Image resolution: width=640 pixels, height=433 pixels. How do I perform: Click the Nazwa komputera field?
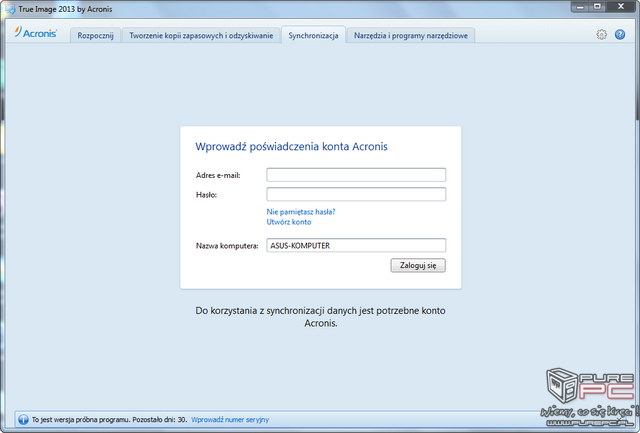point(356,245)
